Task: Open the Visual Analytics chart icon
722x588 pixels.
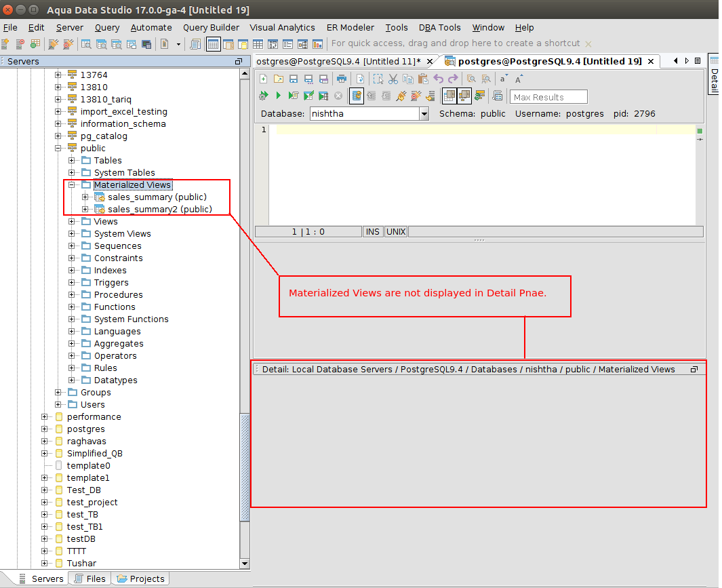Action: pyautogui.click(x=318, y=44)
